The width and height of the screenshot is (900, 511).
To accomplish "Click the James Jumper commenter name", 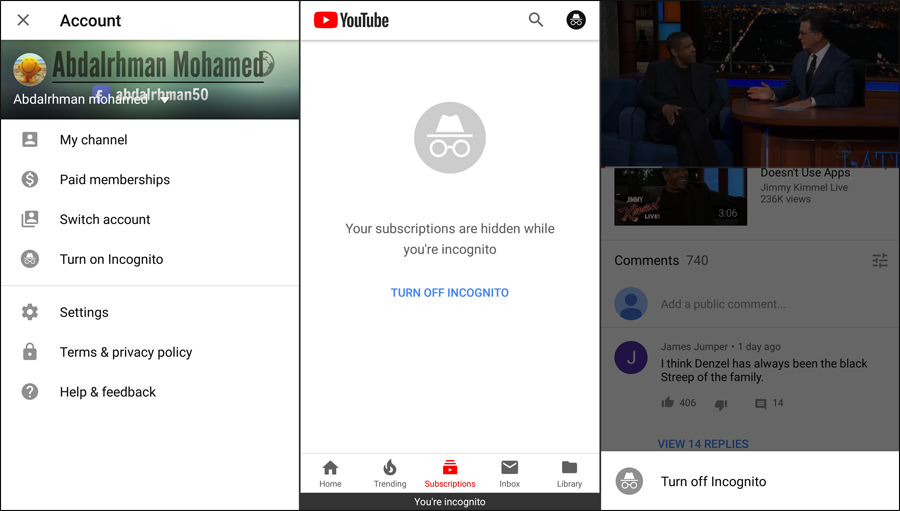I will tap(694, 347).
